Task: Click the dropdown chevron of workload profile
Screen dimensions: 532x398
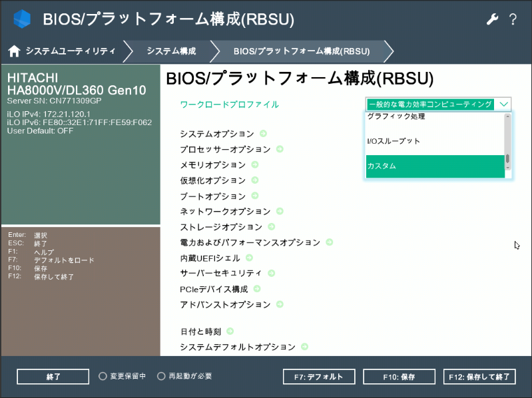Action: (x=503, y=104)
